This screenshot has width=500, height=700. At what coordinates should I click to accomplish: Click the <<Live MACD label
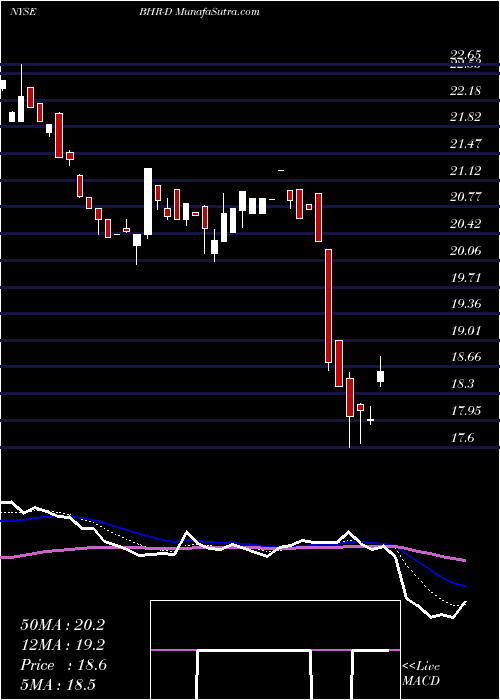pyautogui.click(x=421, y=674)
